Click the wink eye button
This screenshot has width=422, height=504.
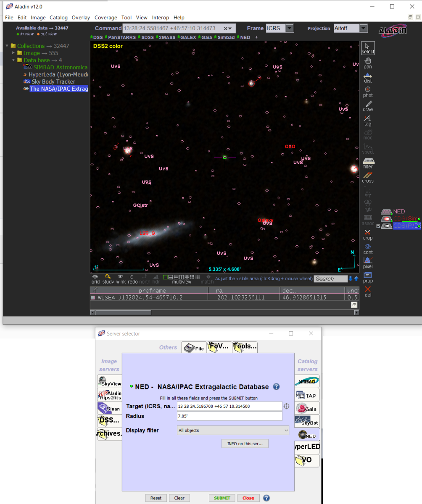(120, 279)
